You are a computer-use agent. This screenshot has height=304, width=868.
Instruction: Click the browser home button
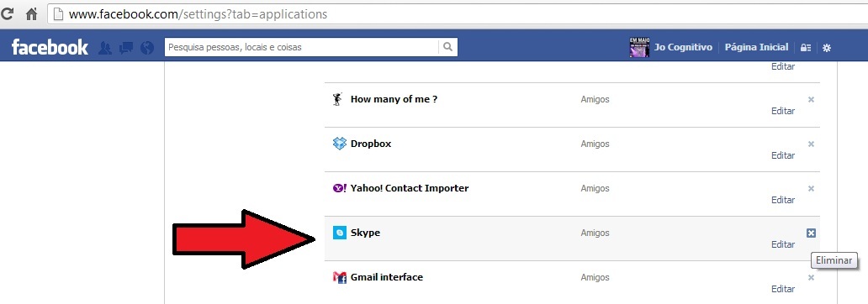tap(32, 13)
